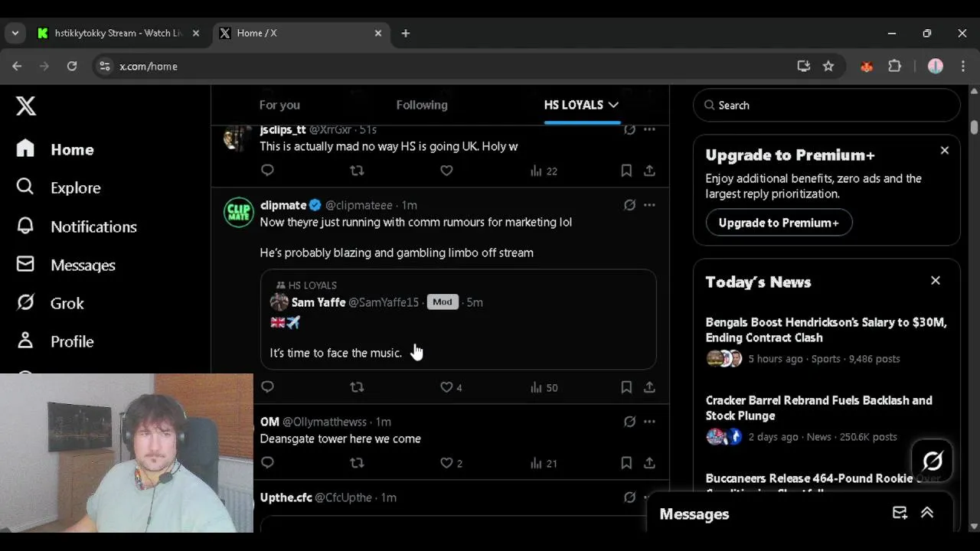980x551 pixels.
Task: Open Chrome three-dot menu
Action: tap(963, 67)
